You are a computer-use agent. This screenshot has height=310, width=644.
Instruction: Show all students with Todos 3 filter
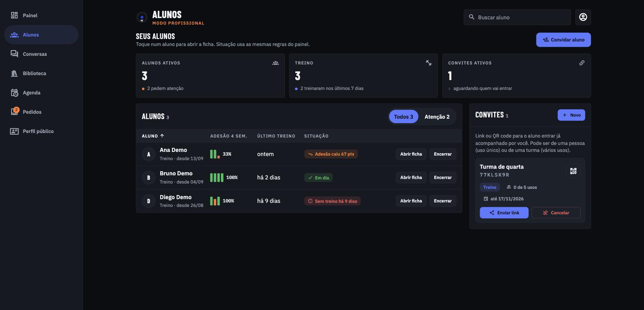coord(403,117)
